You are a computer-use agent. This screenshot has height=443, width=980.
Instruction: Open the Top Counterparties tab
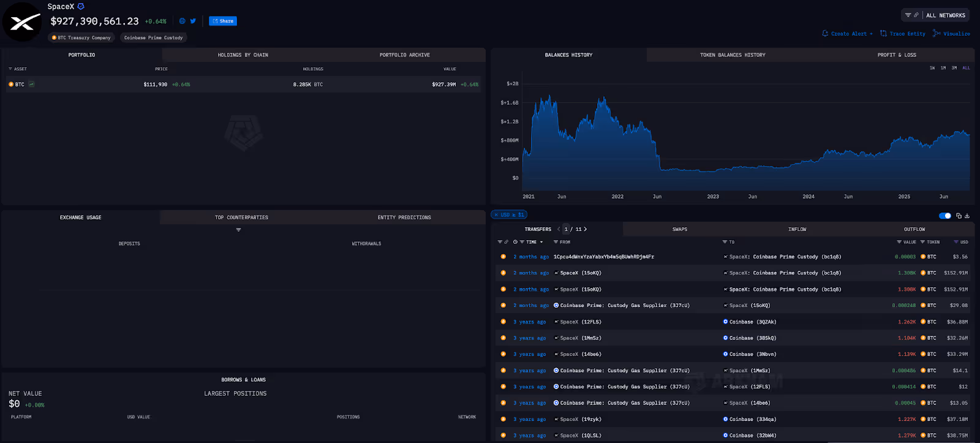click(241, 218)
